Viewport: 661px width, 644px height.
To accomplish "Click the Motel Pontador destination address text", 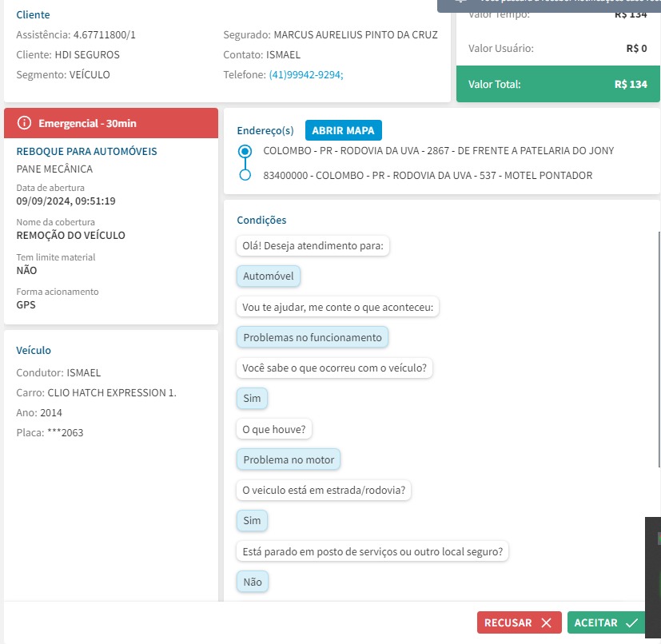I will 428,175.
